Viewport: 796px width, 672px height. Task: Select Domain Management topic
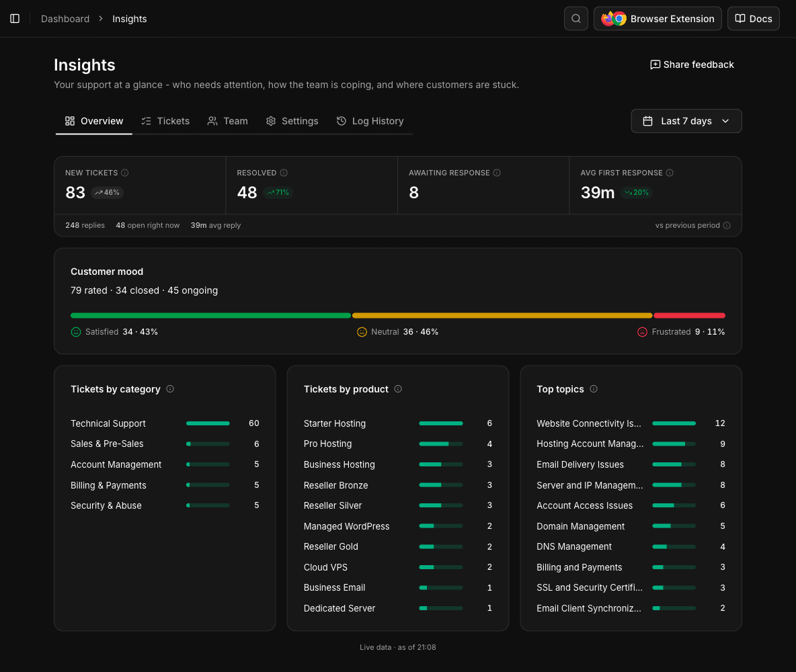(x=631, y=526)
